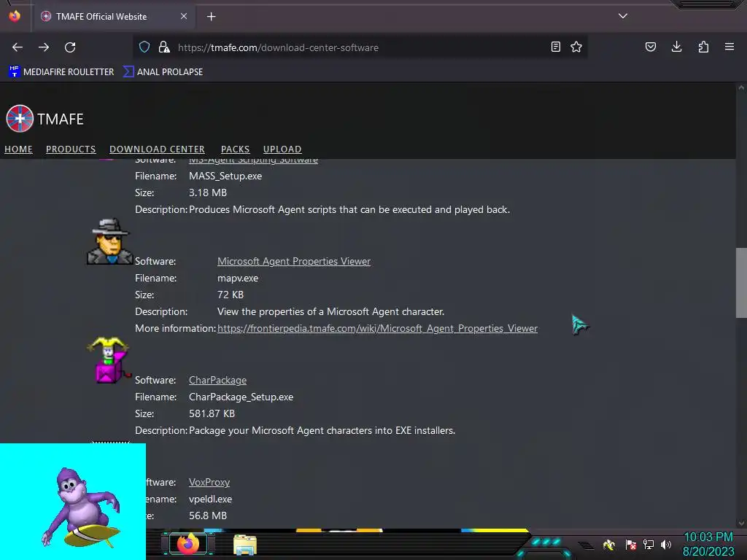Screen dimensions: 747x560
Task: Open the VoxProxy download link
Action: [x=209, y=483]
